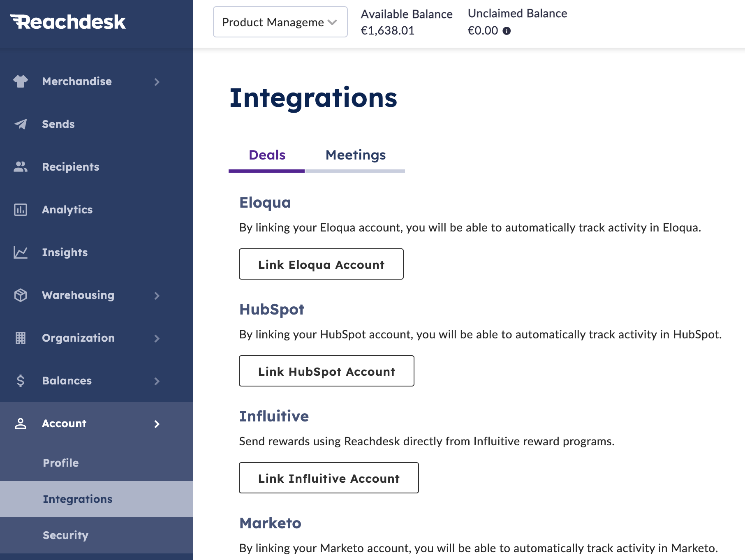Click the Marketo linking description text

(479, 548)
